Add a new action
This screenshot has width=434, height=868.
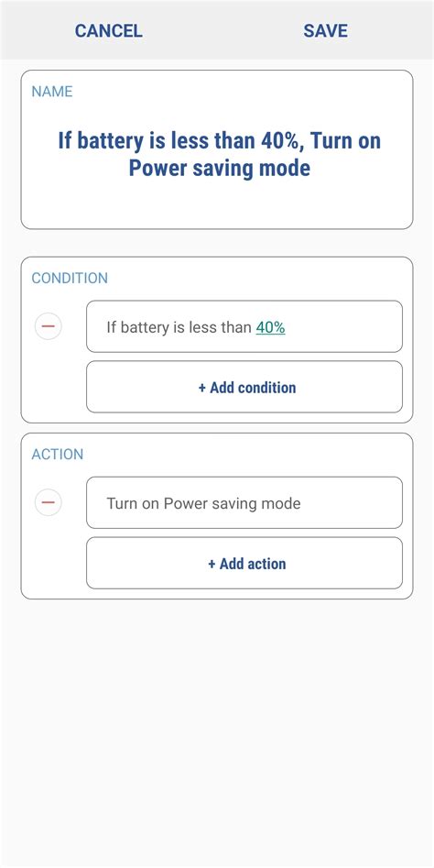244,563
